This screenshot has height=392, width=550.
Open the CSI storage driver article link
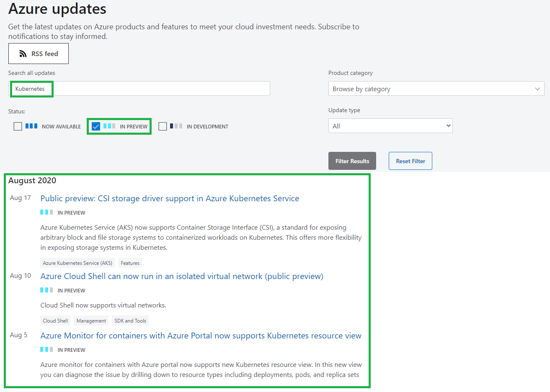pos(170,198)
